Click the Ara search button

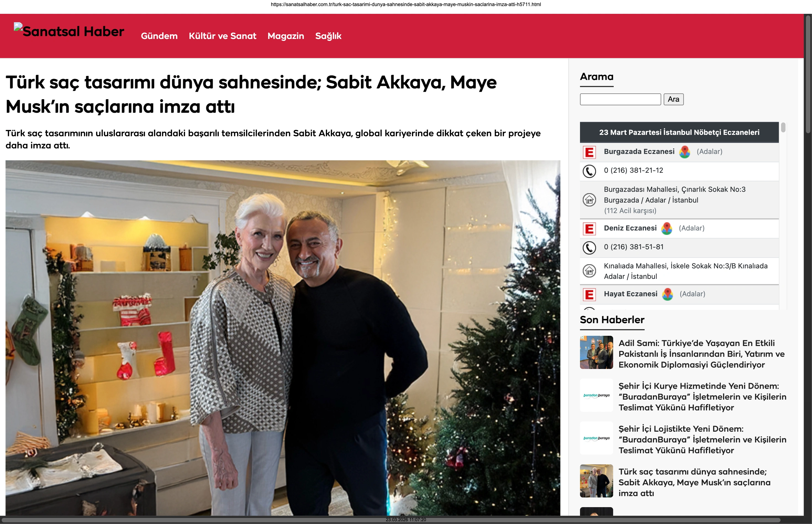coord(673,99)
